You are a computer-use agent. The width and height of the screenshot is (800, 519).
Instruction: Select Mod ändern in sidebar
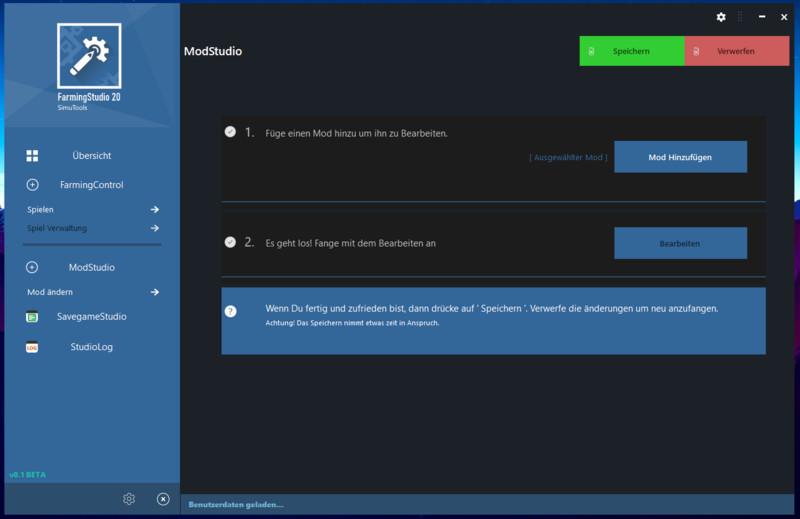pyautogui.click(x=50, y=292)
